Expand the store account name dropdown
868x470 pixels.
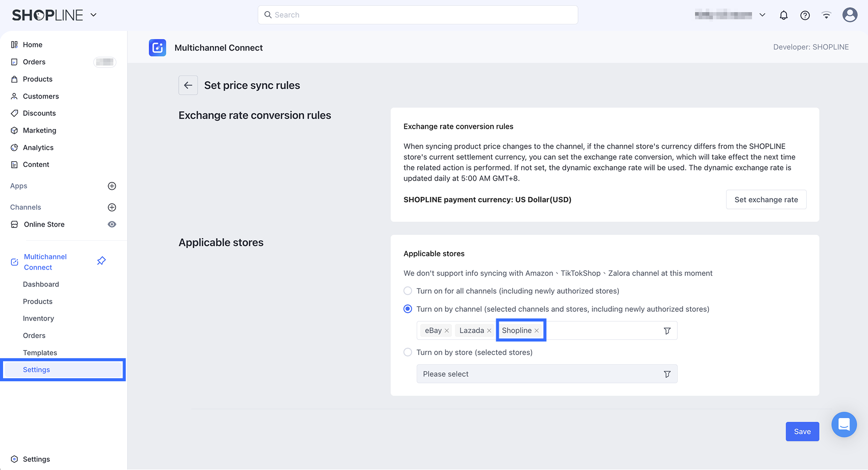click(x=762, y=15)
